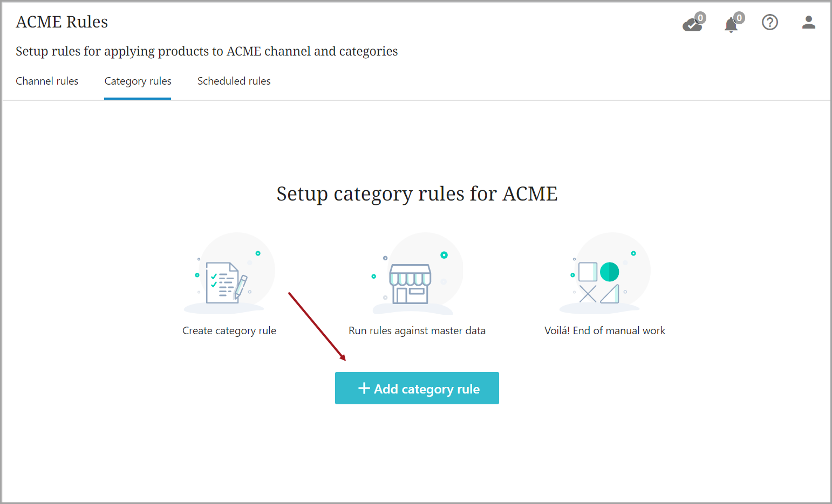
Task: Click the "Setup category rules for ACME" heading
Action: [x=417, y=194]
